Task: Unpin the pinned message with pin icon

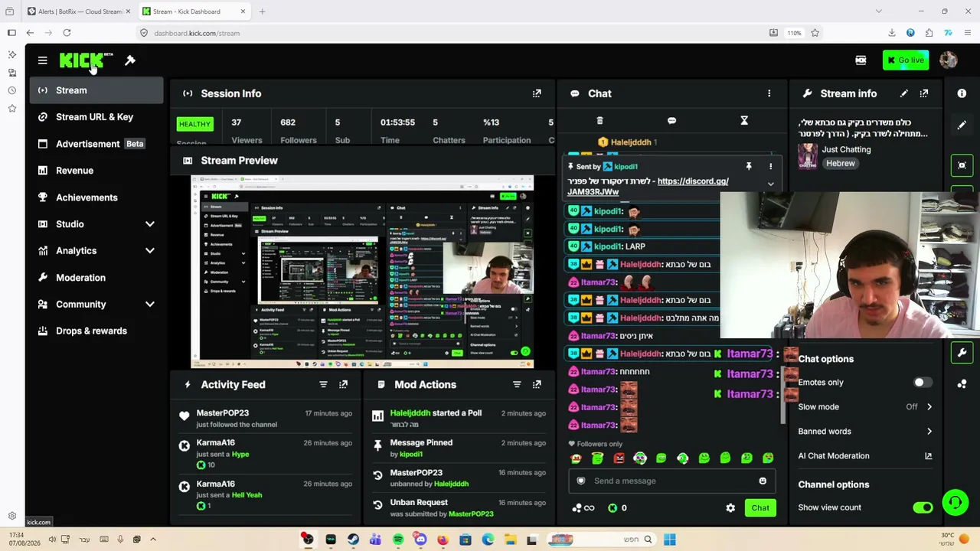Action: tap(749, 166)
